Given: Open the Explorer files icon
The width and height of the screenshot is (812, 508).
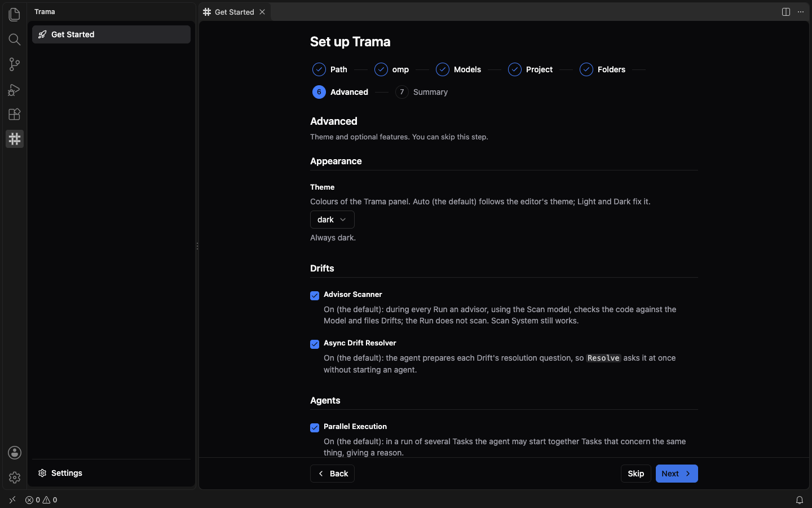Looking at the screenshot, I should tap(15, 14).
